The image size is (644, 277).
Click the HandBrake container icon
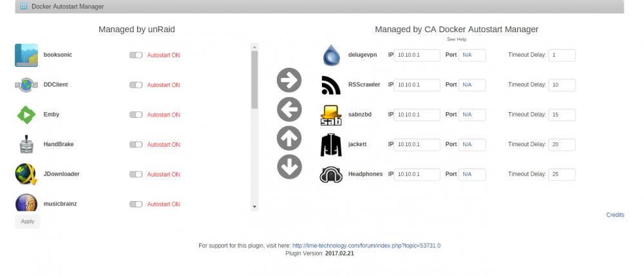click(x=26, y=145)
